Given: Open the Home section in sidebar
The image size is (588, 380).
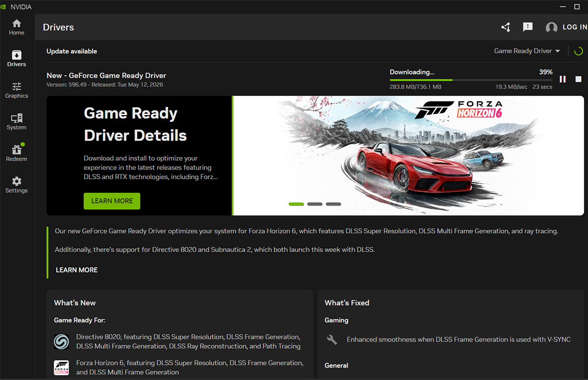Looking at the screenshot, I should [x=17, y=27].
